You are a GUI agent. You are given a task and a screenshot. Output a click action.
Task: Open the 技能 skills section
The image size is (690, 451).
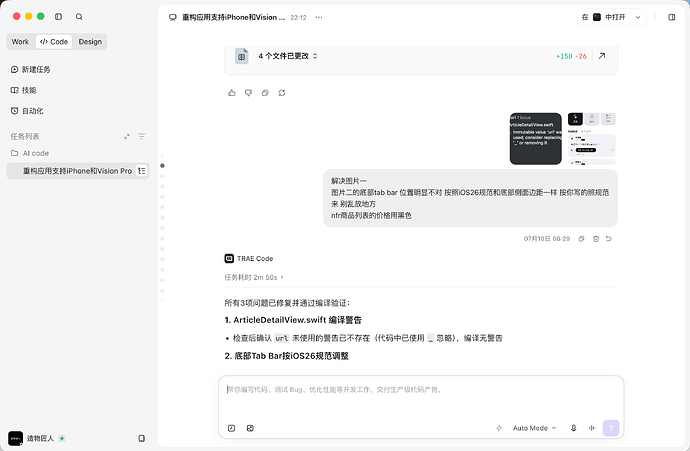[23, 90]
